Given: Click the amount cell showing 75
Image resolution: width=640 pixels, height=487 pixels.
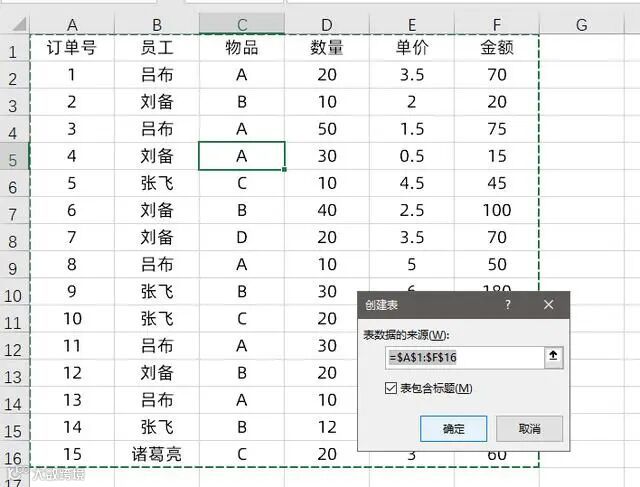Looking at the screenshot, I should (x=497, y=129).
